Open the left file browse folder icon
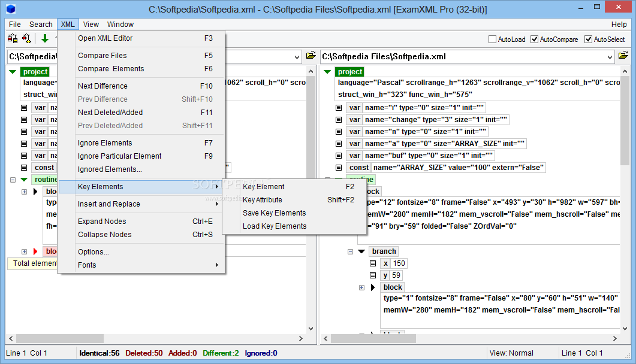This screenshot has height=364, width=636. [311, 56]
